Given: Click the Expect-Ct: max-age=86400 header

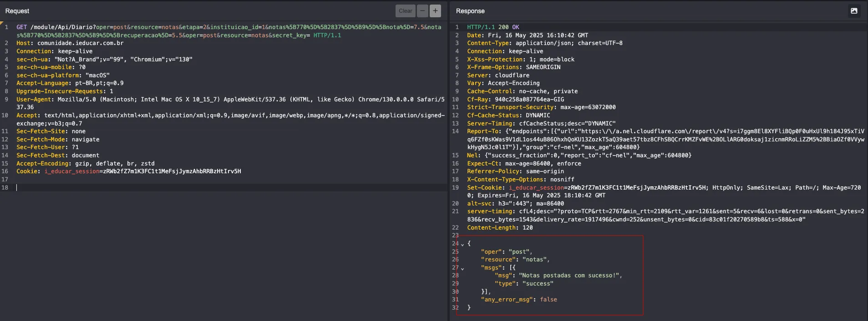Looking at the screenshot, I should pos(524,164).
